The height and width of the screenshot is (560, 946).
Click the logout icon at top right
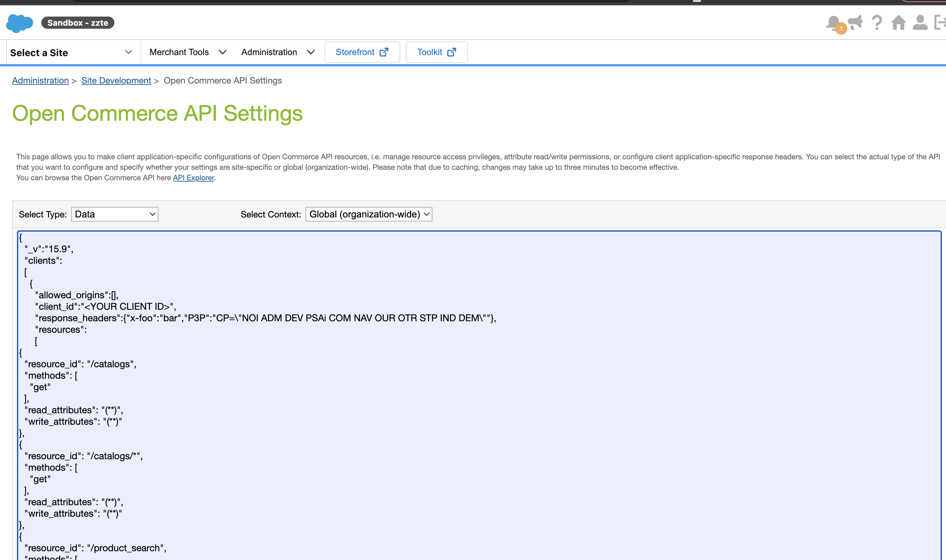click(940, 22)
